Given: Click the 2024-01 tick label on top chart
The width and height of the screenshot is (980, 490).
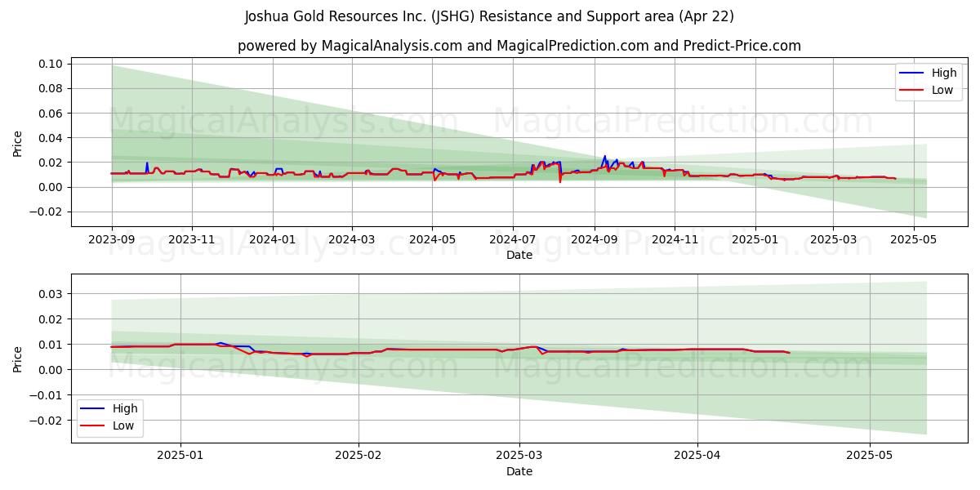Looking at the screenshot, I should 272,240.
